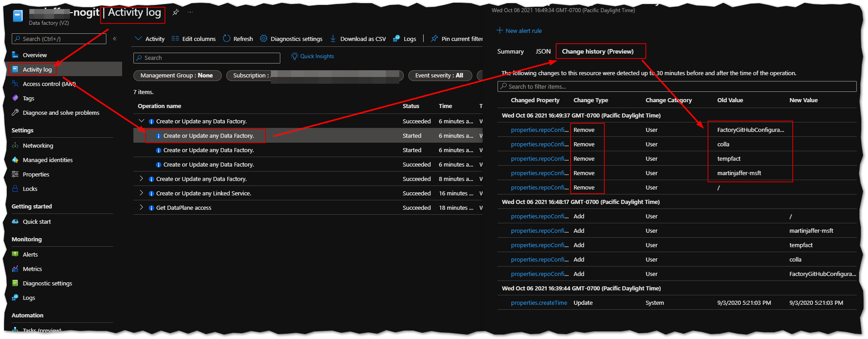Open Access control (IAM)
The height and width of the screenshot is (339, 868).
click(x=49, y=84)
